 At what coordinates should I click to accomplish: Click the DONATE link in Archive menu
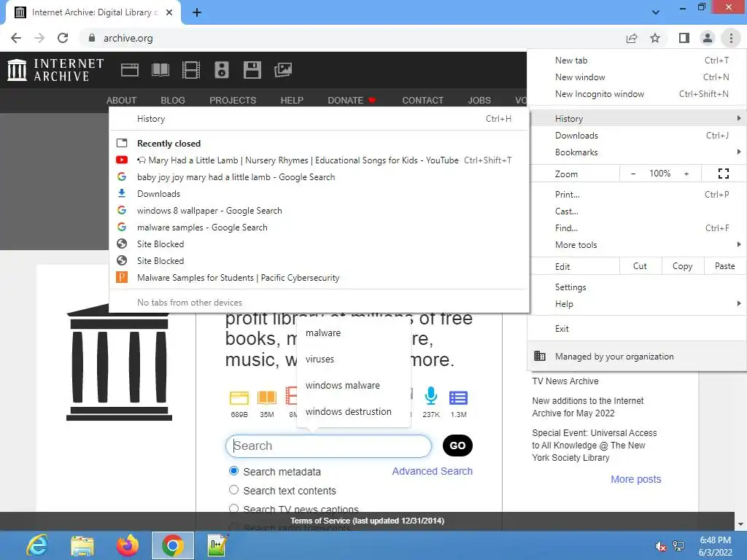click(352, 100)
